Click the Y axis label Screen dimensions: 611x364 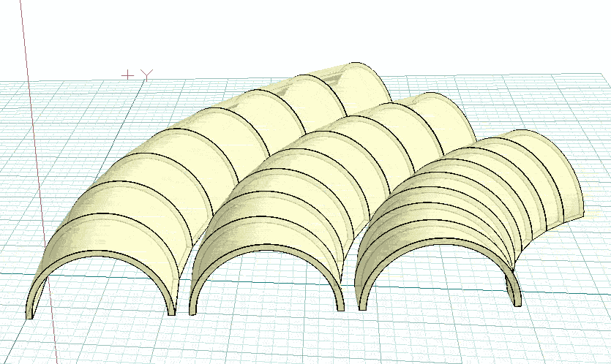point(146,75)
